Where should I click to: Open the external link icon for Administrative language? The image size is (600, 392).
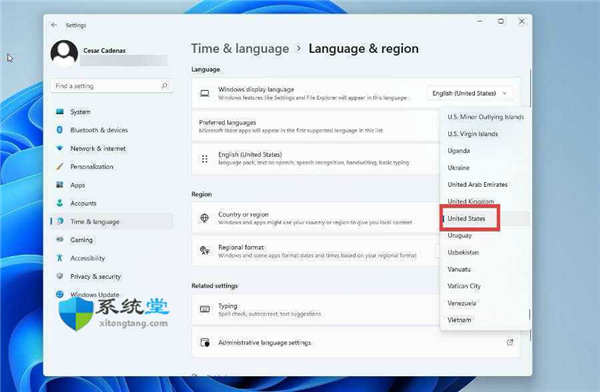510,342
